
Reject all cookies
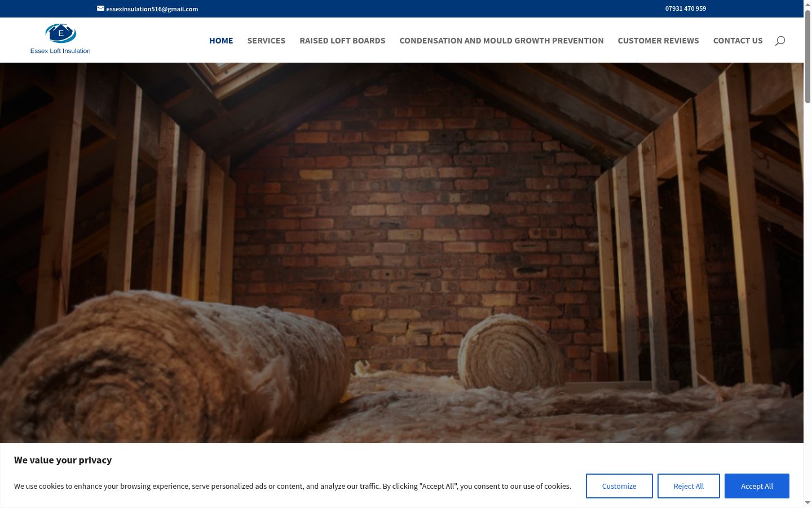(689, 486)
